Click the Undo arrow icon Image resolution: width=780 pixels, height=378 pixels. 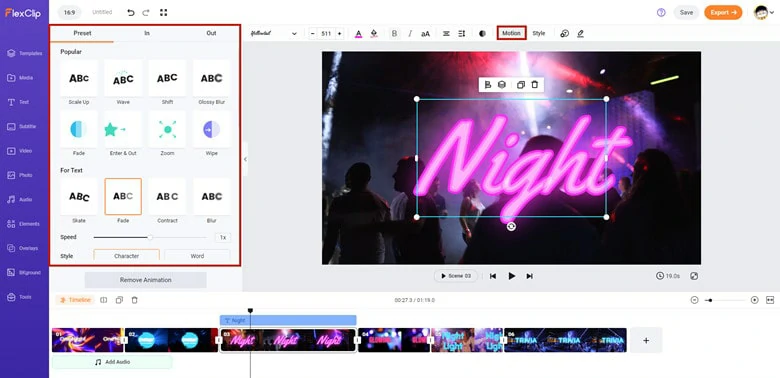click(131, 12)
